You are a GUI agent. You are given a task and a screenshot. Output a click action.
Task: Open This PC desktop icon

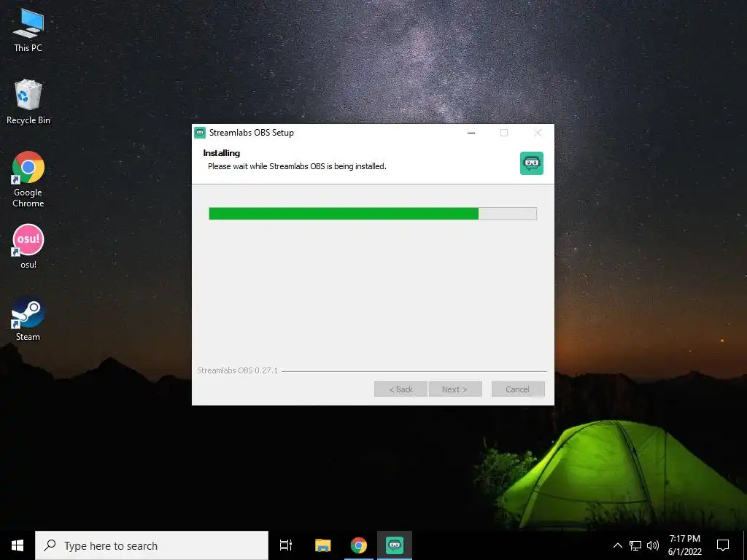pyautogui.click(x=28, y=31)
